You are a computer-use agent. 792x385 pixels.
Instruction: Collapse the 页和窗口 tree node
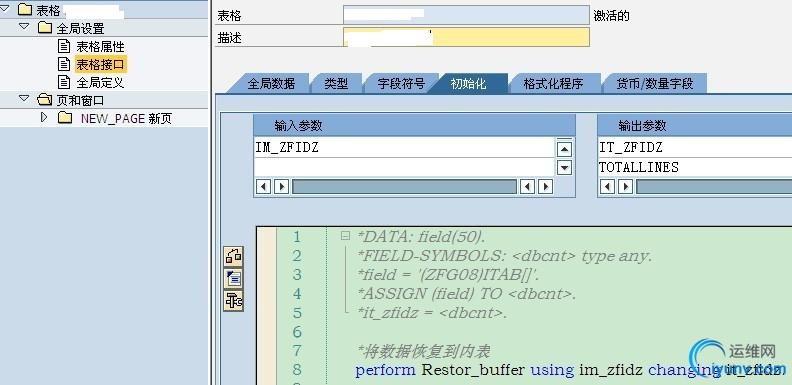24,98
